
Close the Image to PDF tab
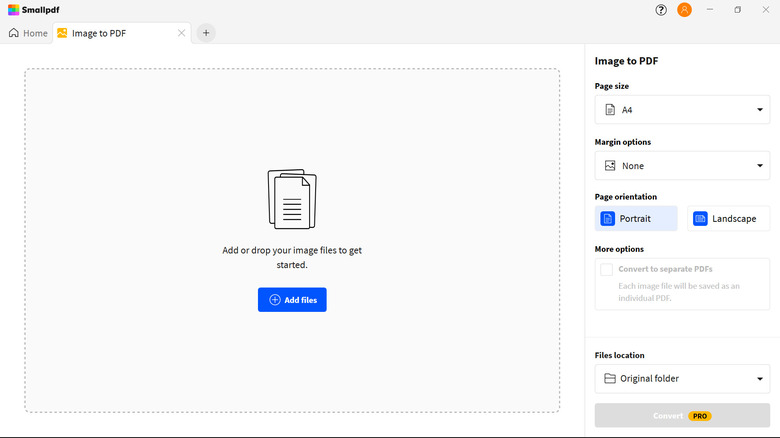click(181, 33)
